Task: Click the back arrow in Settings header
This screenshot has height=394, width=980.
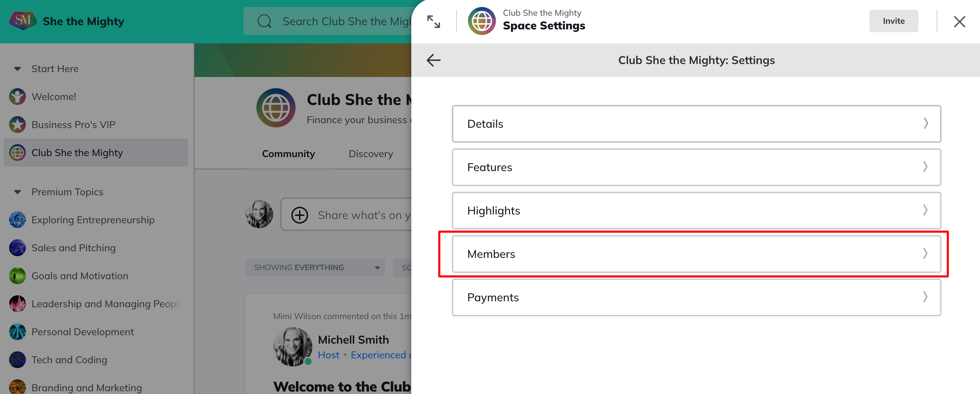Action: [x=433, y=60]
